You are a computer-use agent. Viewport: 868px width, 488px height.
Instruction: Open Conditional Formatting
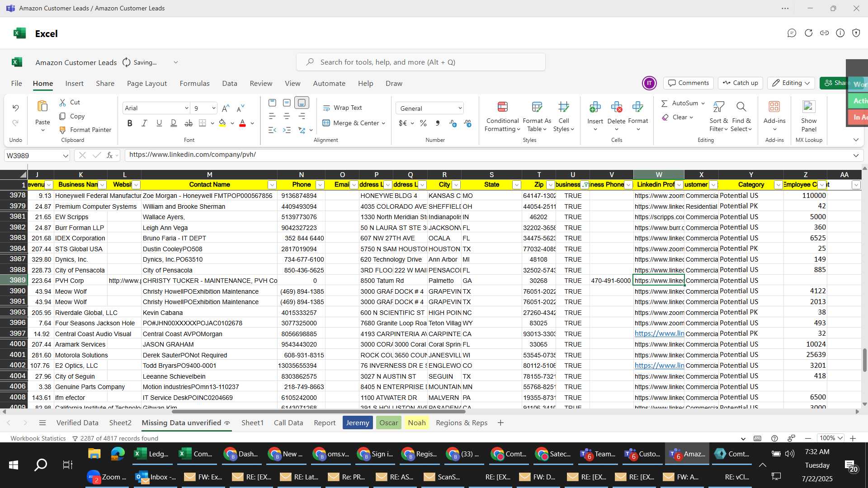pos(502,117)
